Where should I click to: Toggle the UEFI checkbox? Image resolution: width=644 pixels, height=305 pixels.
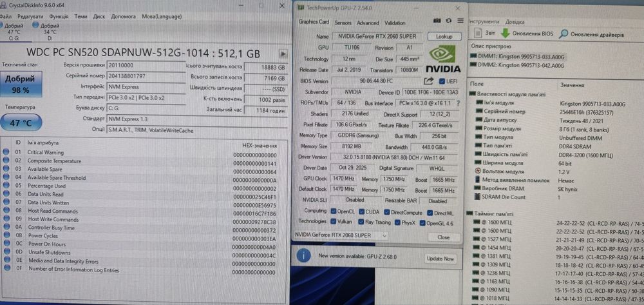tap(442, 81)
